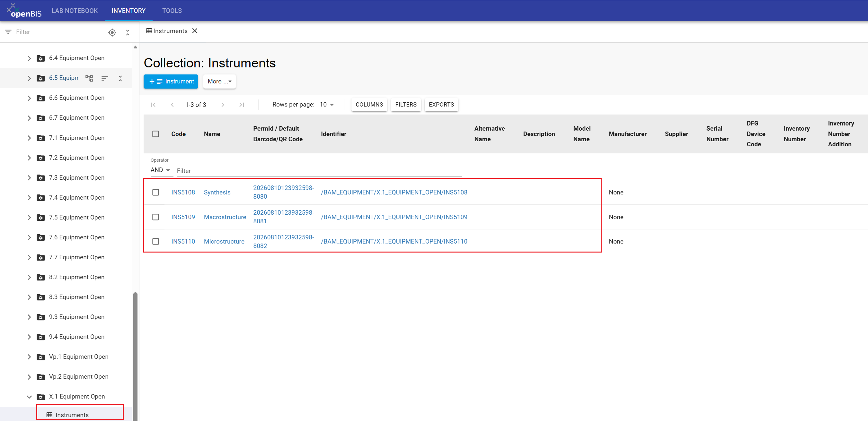Open the Rows per page dropdown

[x=328, y=105]
